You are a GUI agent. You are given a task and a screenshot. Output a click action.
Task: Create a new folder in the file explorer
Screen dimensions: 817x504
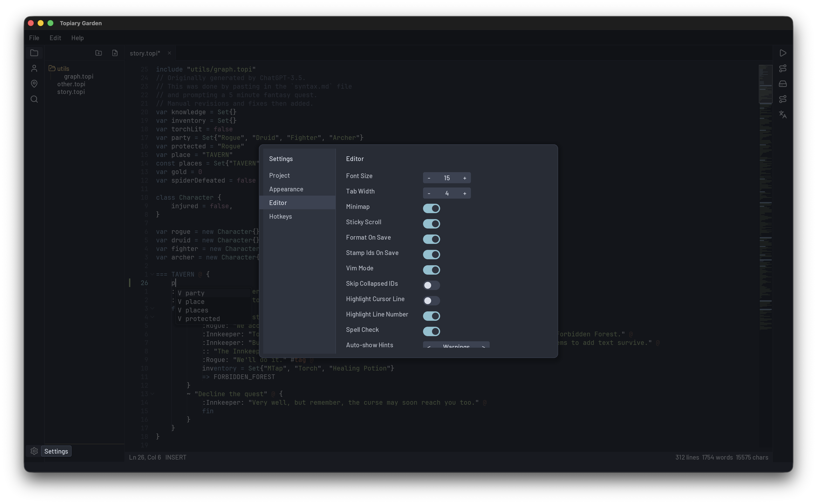coord(98,53)
